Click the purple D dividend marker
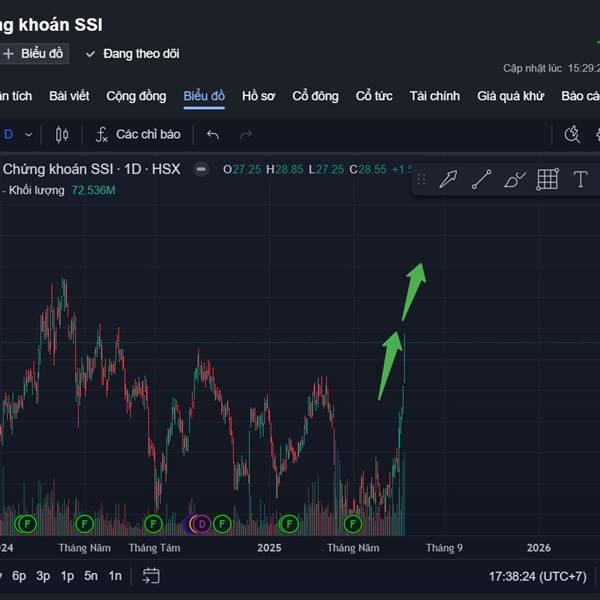This screenshot has width=600, height=600. pos(202,524)
